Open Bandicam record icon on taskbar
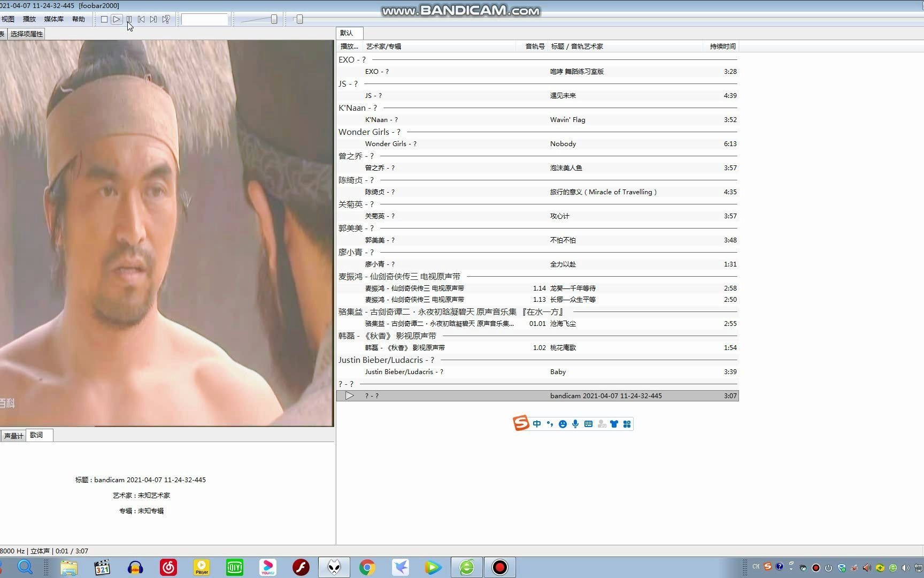The image size is (924, 578). (x=500, y=567)
